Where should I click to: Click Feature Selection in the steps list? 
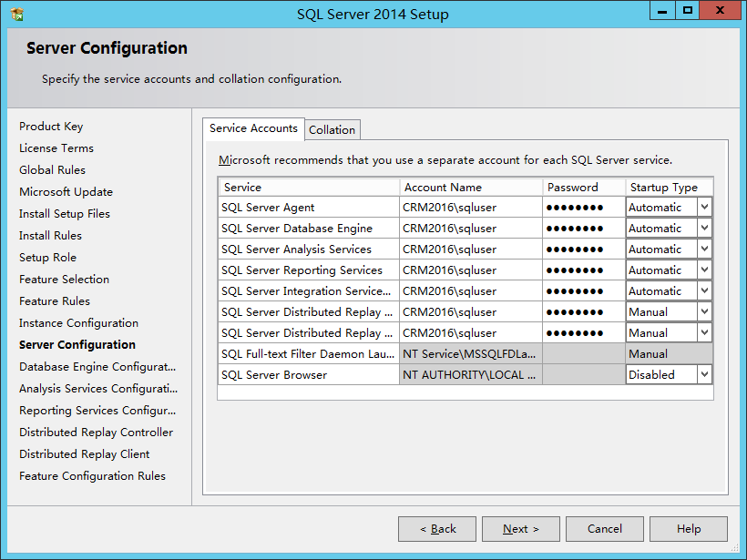point(64,279)
